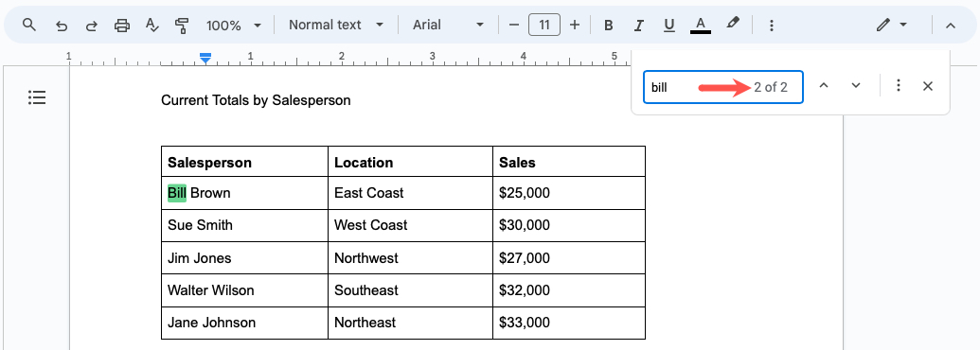This screenshot has height=350, width=980.
Task: Click the 'Northeast' cell
Action: point(411,324)
